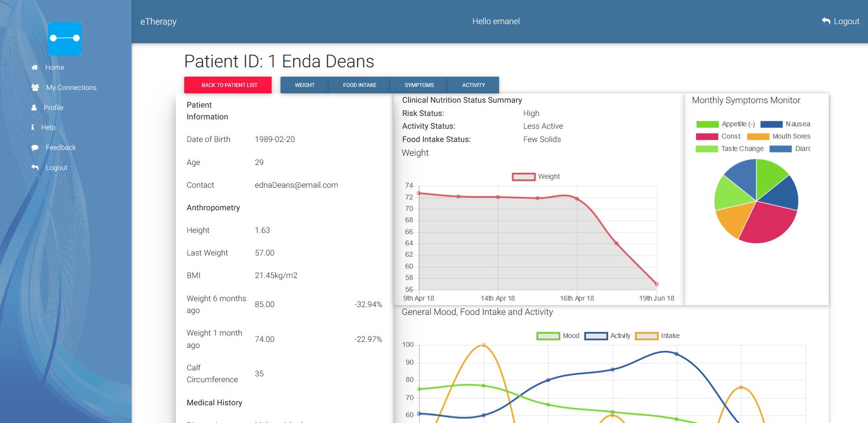868x423 pixels.
Task: Open the Symptoms tab
Action: pos(419,85)
